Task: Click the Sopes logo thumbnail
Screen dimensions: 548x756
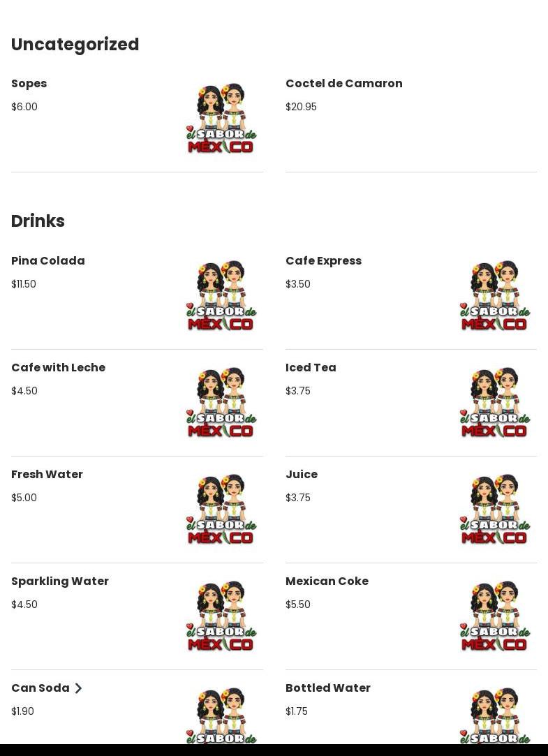Action: pos(221,119)
